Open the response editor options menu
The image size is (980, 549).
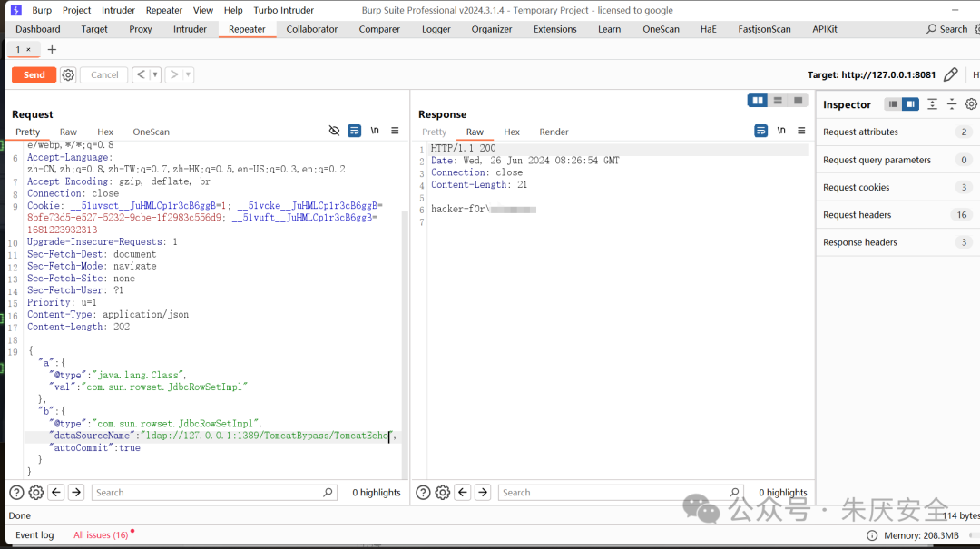click(801, 131)
